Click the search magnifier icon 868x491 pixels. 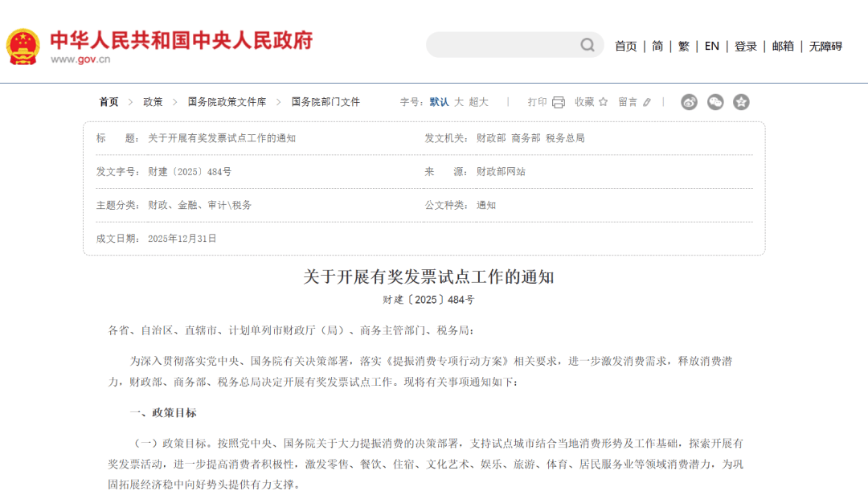(588, 45)
